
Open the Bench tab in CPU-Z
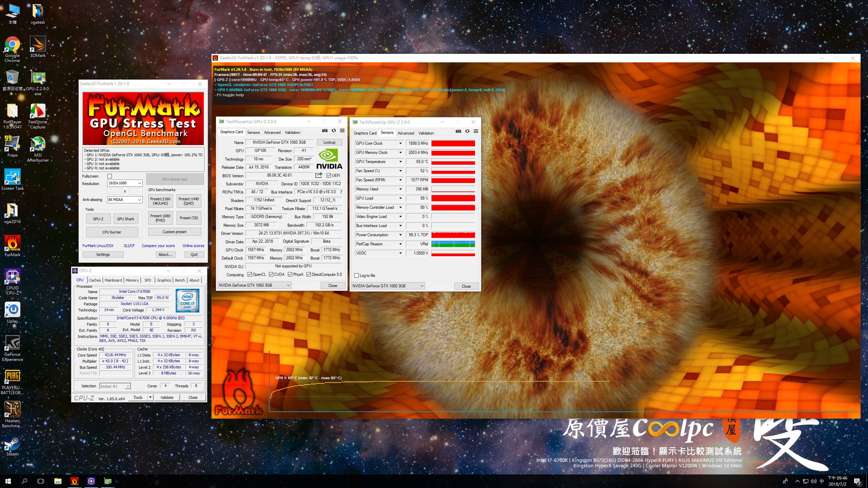click(180, 280)
